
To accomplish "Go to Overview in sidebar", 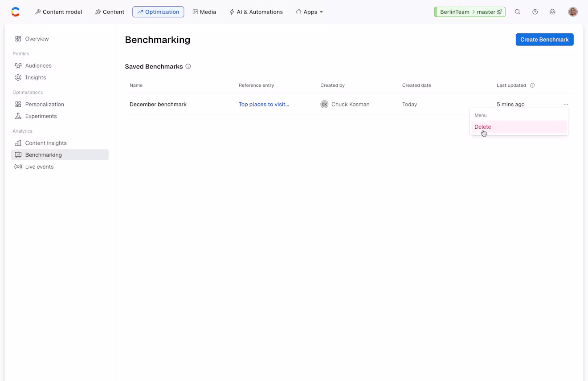I will click(x=60, y=39).
